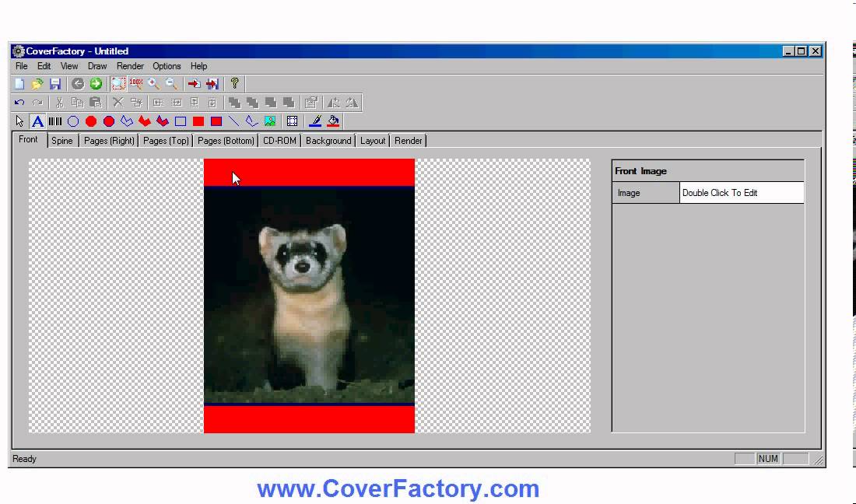Select the arrow pointer tool
856x504 pixels.
coord(19,121)
